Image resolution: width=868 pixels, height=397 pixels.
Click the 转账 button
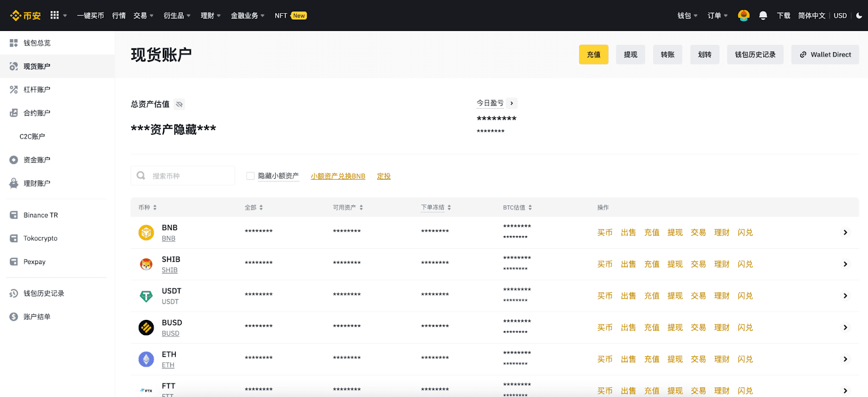667,54
